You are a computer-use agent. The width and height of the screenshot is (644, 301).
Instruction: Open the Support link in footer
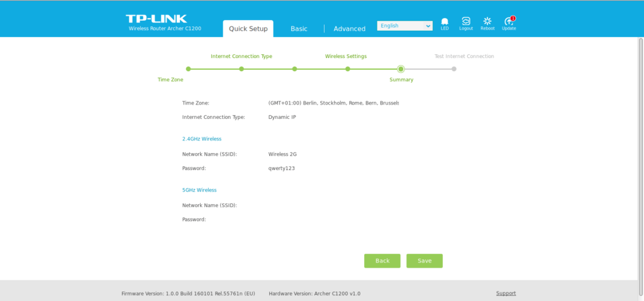[x=506, y=293]
